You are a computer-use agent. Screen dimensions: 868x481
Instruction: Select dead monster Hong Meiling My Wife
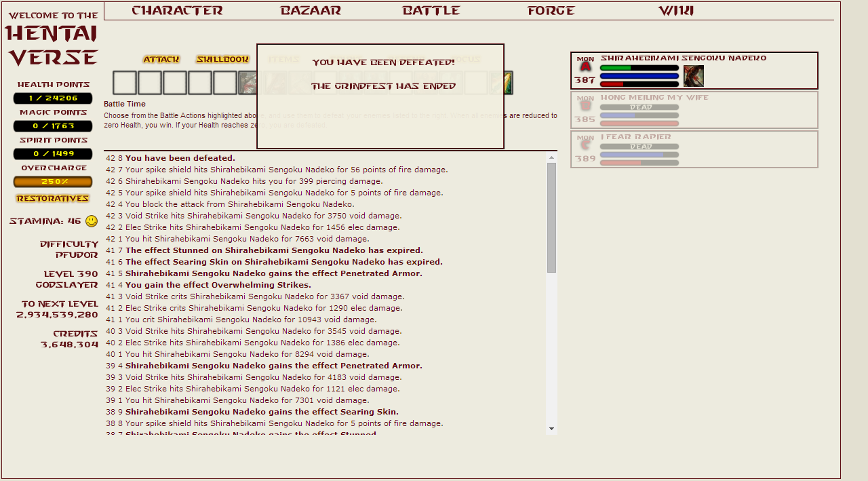694,110
